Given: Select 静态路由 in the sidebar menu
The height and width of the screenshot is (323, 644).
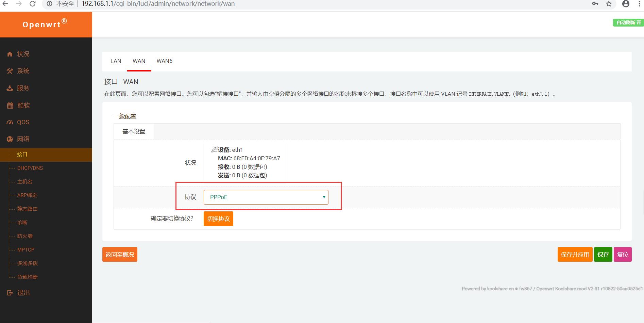Looking at the screenshot, I should pos(26,209).
